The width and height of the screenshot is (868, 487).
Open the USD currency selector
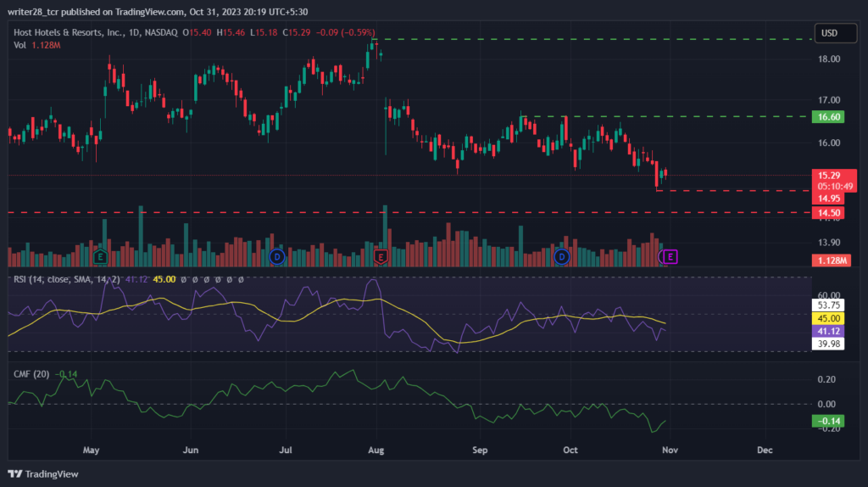(835, 33)
